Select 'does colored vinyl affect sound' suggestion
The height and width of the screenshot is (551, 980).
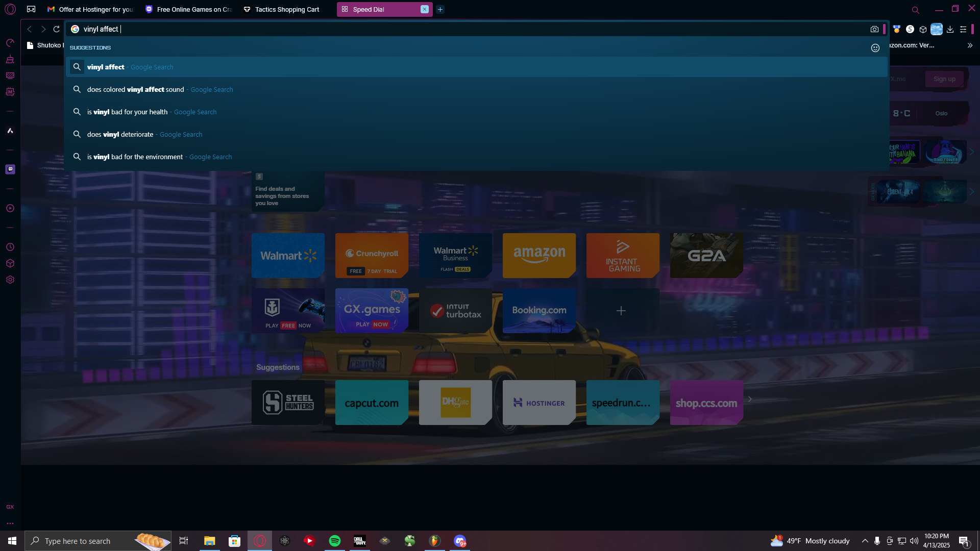pyautogui.click(x=135, y=90)
